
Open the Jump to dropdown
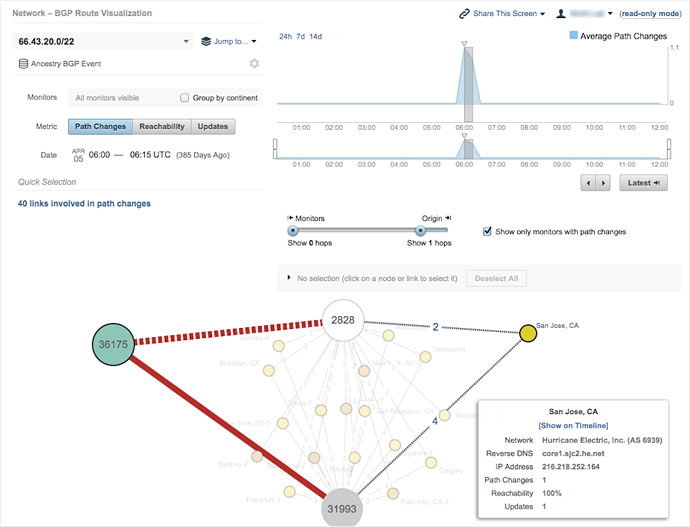228,42
